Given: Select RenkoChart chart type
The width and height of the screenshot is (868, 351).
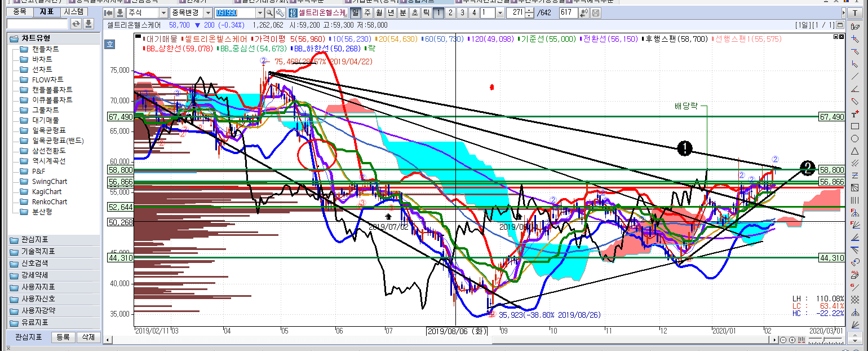Looking at the screenshot, I should pos(49,201).
